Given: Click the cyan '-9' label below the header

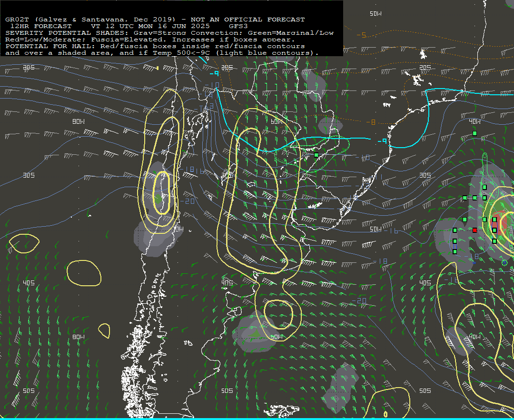Looking at the screenshot, I should 214,73.
